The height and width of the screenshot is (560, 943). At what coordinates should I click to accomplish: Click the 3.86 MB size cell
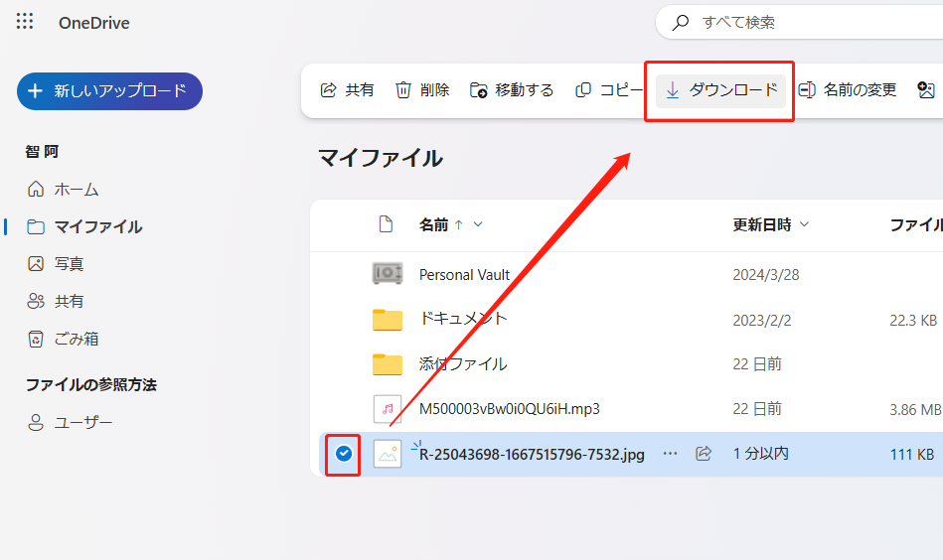[x=915, y=410]
